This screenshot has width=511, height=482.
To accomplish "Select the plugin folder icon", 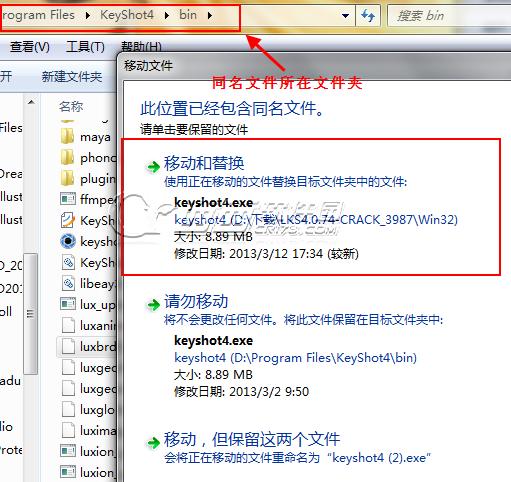I will [x=68, y=178].
